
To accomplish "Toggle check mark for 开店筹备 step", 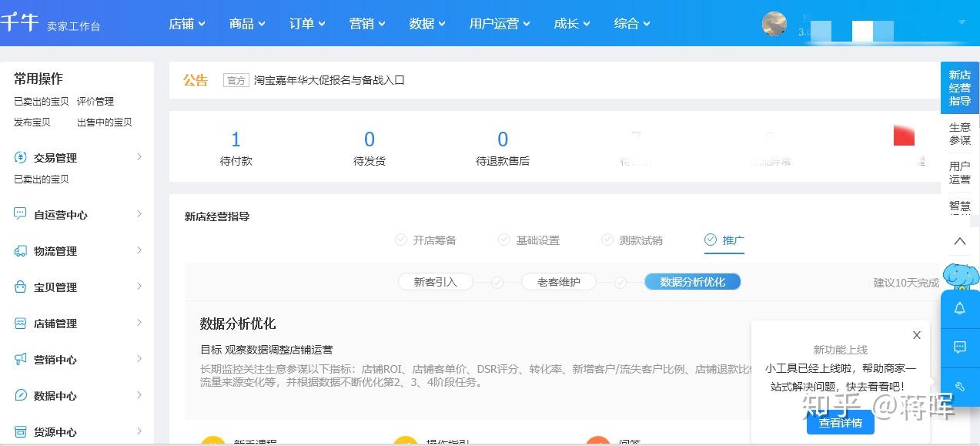I will [x=401, y=240].
